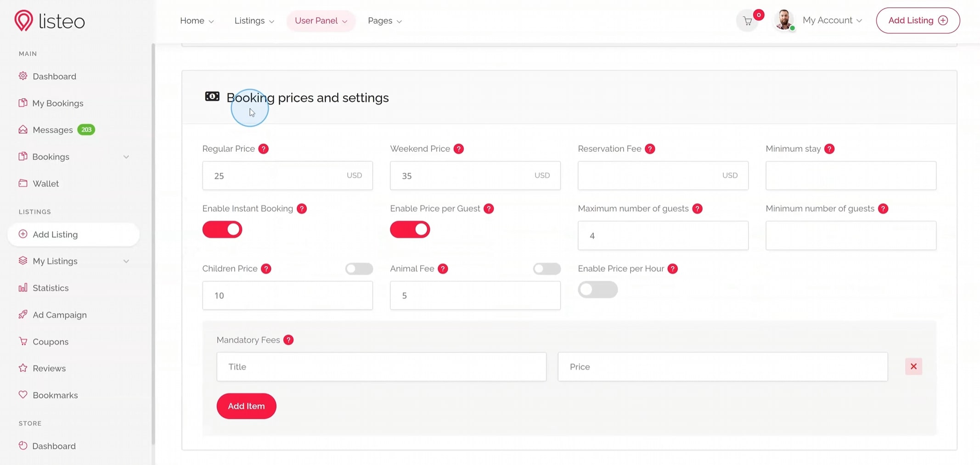Disable the Instant Booking toggle
This screenshot has height=465, width=980.
222,230
